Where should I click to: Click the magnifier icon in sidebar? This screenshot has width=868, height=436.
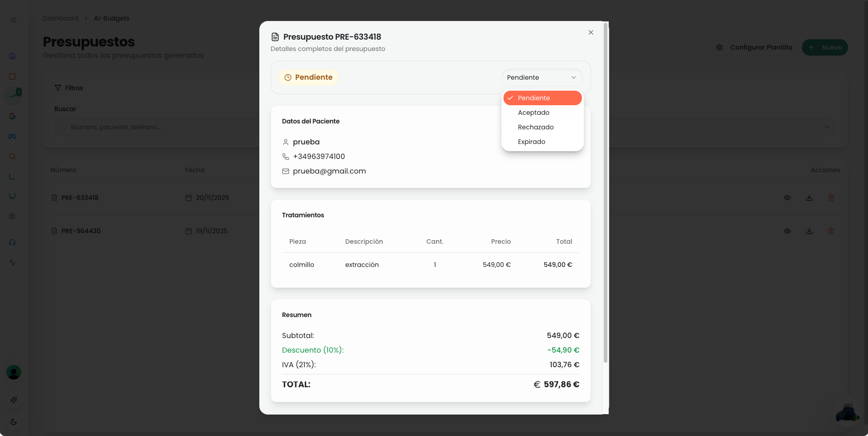(x=12, y=156)
